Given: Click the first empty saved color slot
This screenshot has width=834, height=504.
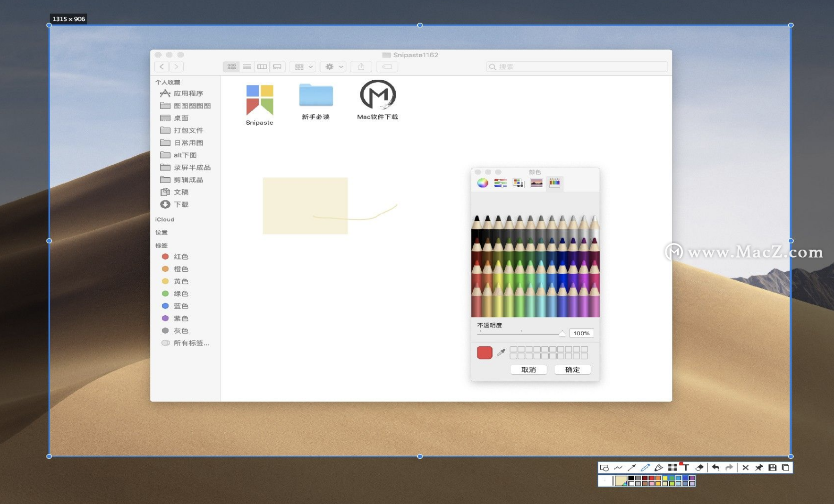Looking at the screenshot, I should point(513,350).
